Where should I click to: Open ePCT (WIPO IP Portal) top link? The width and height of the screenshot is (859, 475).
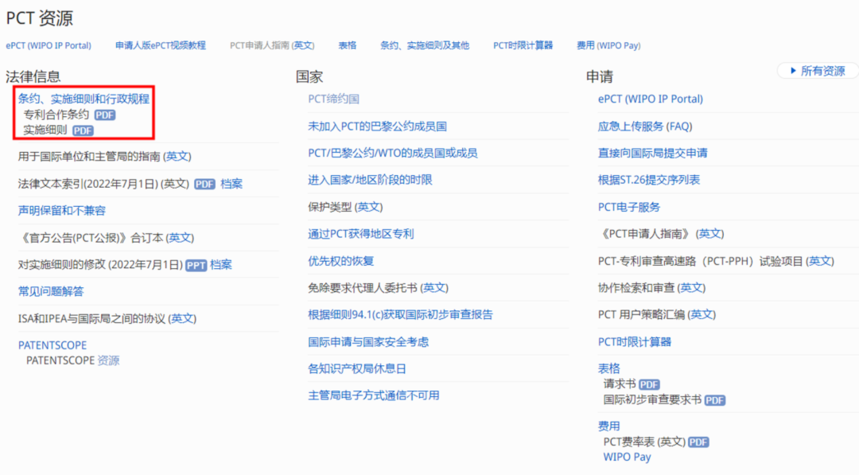click(49, 45)
